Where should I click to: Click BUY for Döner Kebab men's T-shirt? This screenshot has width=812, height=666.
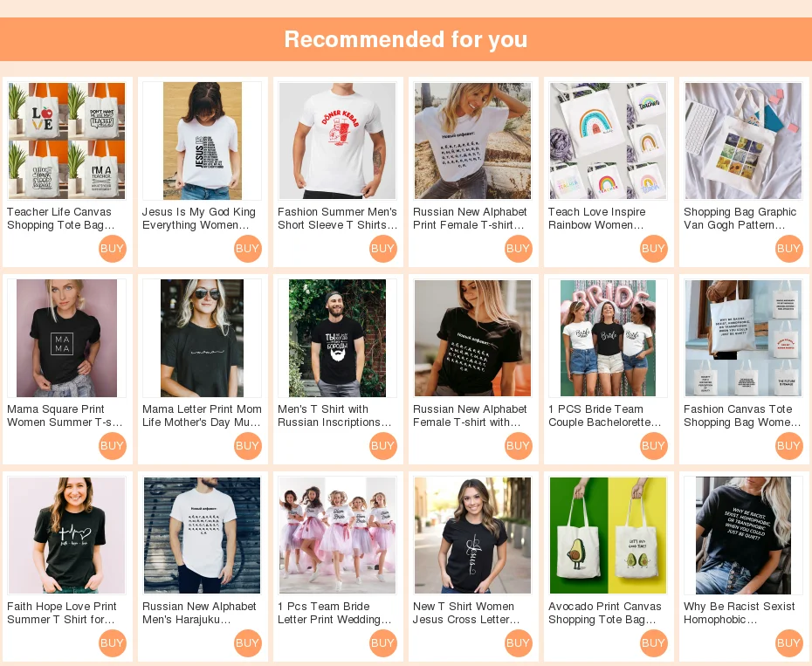pos(382,249)
